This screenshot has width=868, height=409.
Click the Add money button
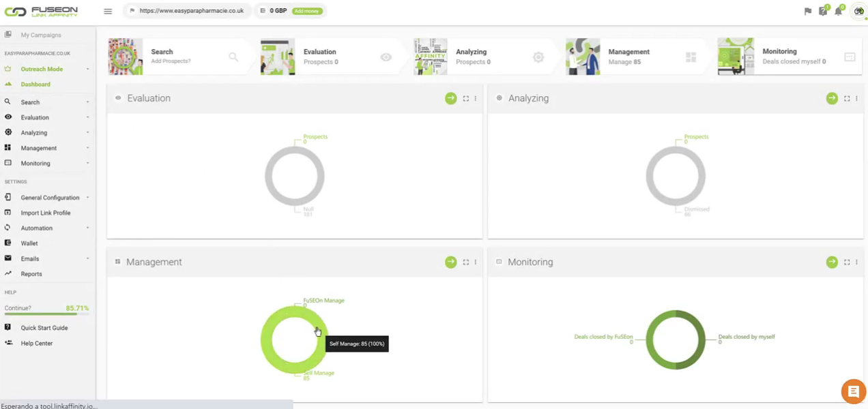coord(307,11)
